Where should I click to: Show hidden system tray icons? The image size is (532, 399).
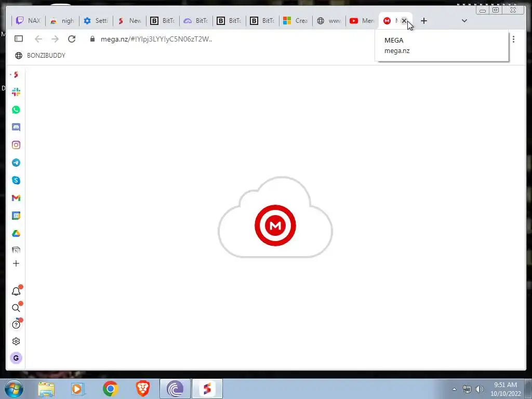[454, 389]
